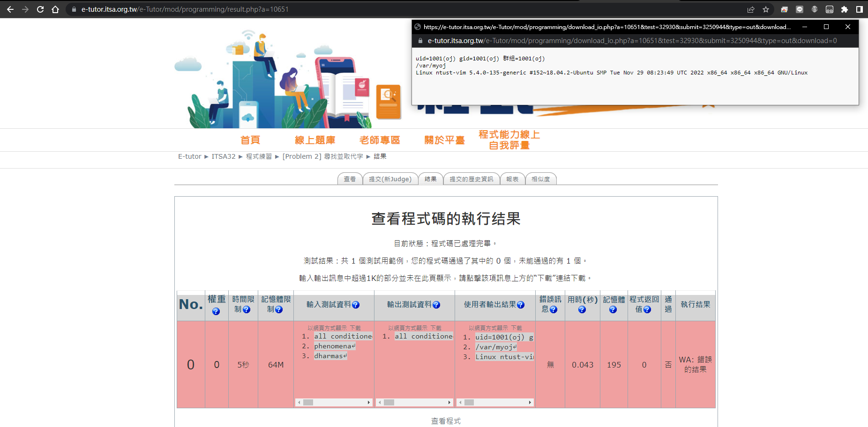The width and height of the screenshot is (868, 427).
Task: Click 下載 link under input test data
Action: pyautogui.click(x=355, y=328)
